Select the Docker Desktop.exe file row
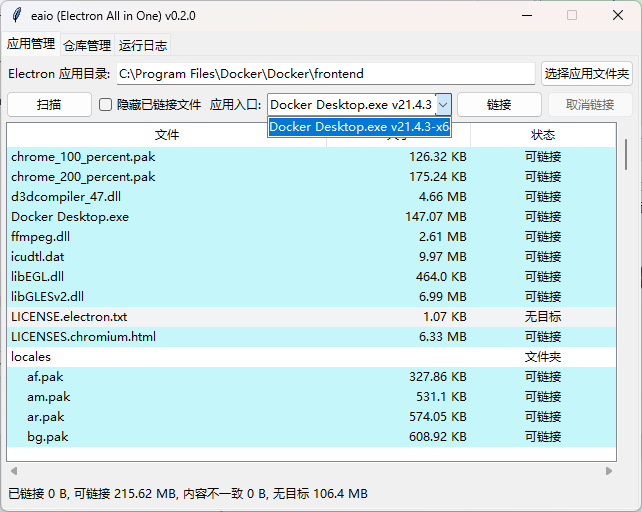Viewport: 642px width, 512px height. tap(311, 217)
